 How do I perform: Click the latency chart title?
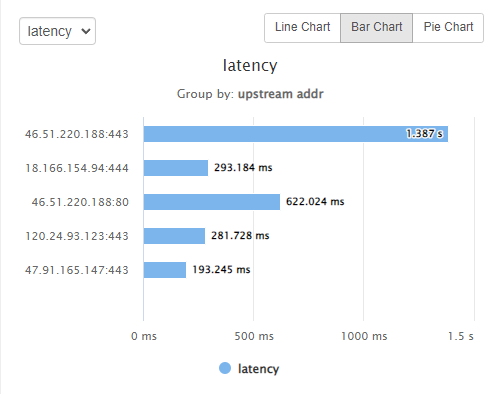click(250, 65)
